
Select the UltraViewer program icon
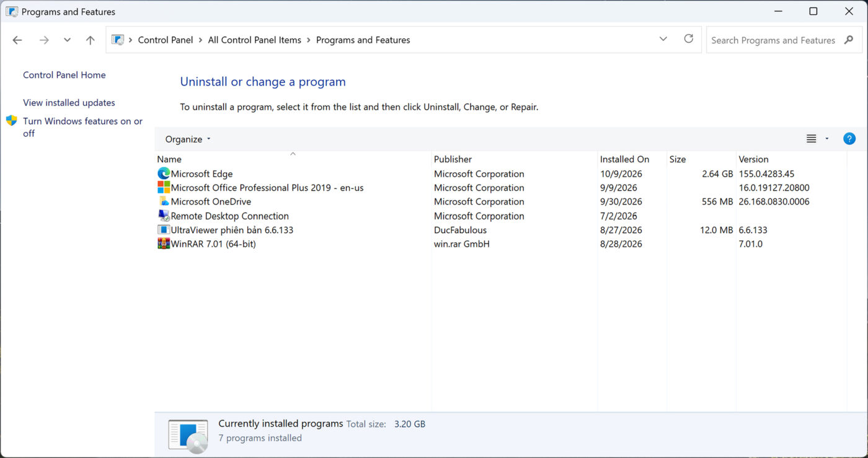(164, 230)
